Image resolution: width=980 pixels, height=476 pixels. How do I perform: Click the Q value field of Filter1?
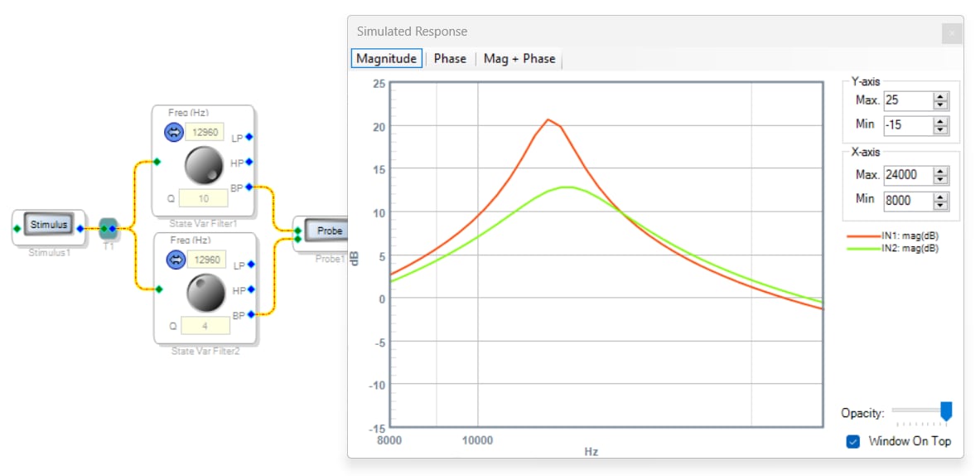pyautogui.click(x=203, y=198)
